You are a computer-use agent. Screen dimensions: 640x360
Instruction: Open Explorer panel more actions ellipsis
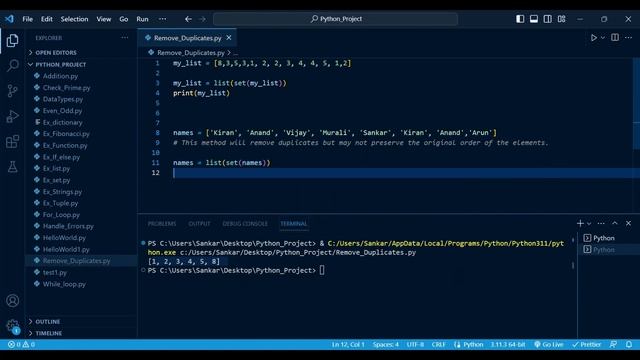pos(124,38)
